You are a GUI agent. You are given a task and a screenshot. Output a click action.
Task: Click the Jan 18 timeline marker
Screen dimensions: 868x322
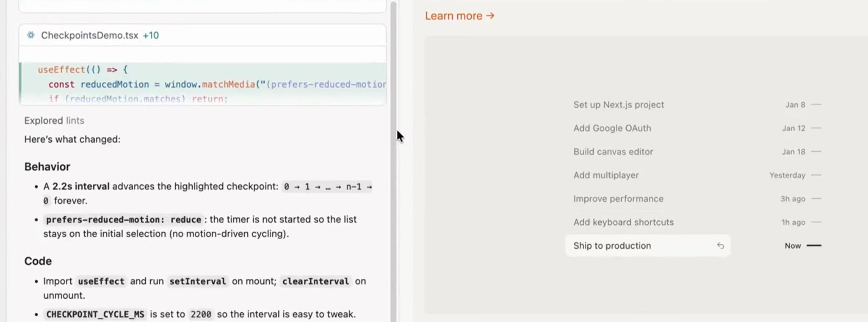(802, 152)
